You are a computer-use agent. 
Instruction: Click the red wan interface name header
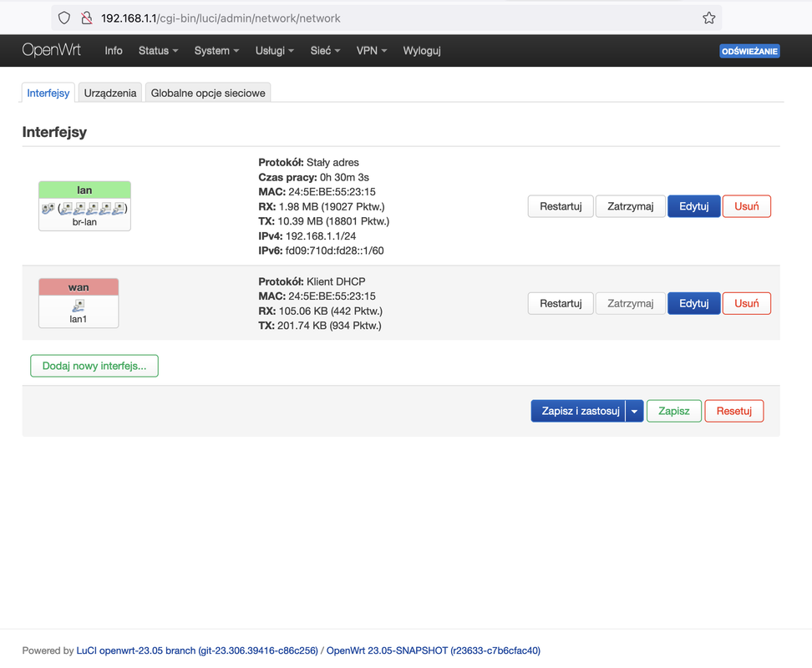click(79, 287)
